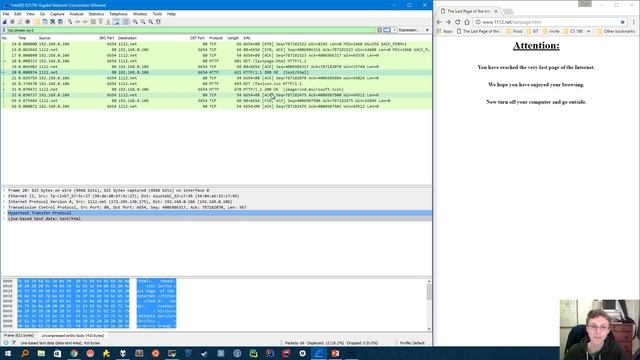Zoom in on packet list text
Viewport: 640px width, 360px height.
coord(135,22)
